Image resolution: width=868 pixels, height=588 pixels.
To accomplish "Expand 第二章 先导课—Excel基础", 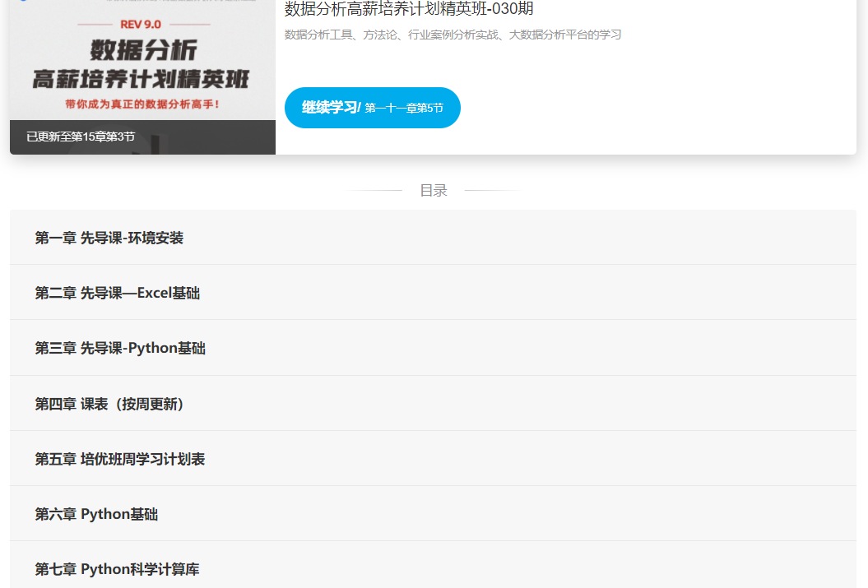I will tap(433, 293).
